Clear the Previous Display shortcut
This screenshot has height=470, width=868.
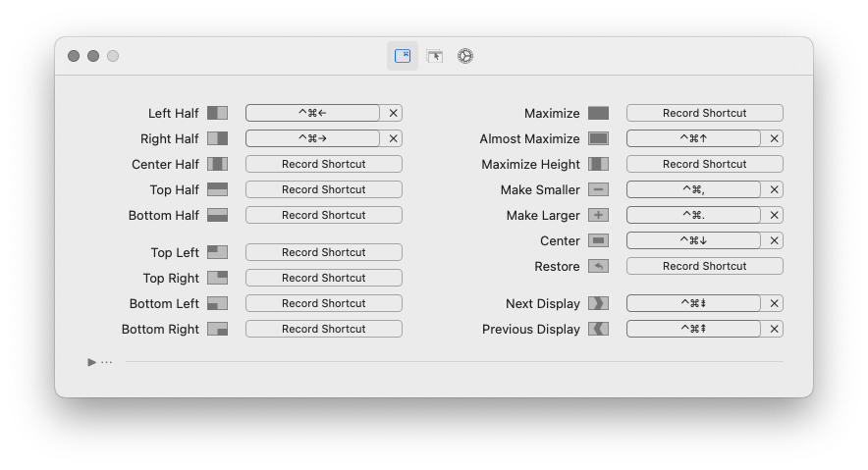(774, 329)
